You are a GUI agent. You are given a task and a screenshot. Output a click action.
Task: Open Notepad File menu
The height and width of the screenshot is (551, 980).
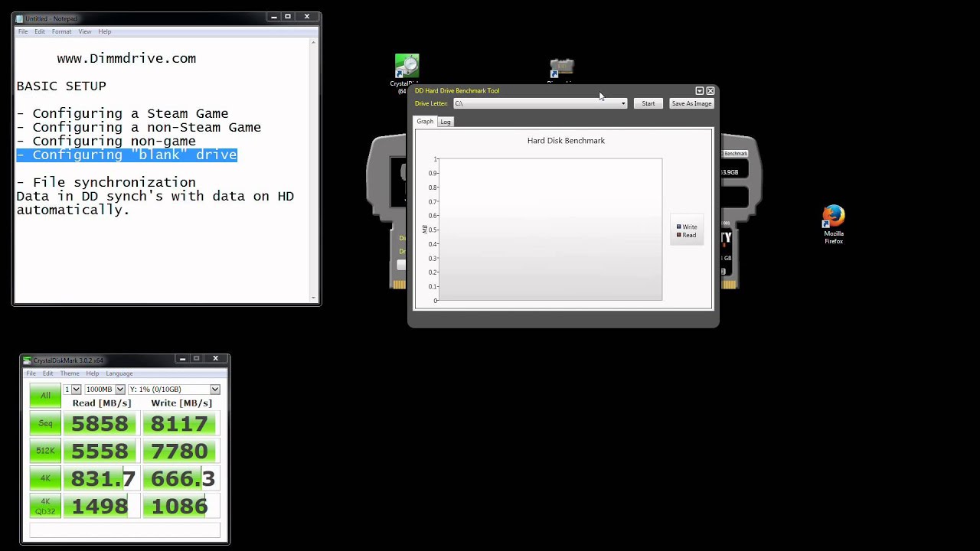pos(23,31)
